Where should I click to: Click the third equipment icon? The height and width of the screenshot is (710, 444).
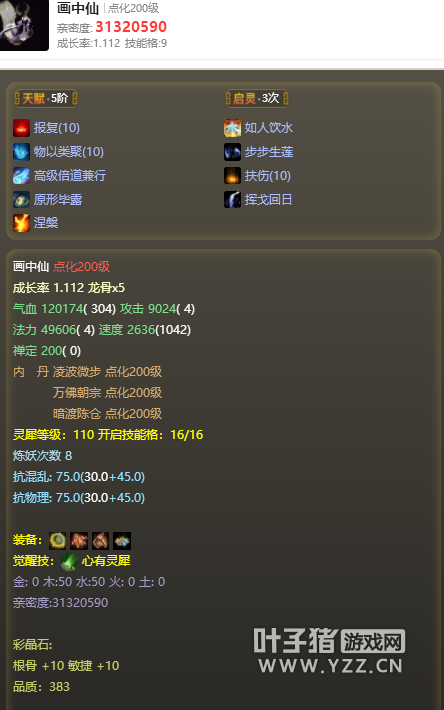(100, 541)
